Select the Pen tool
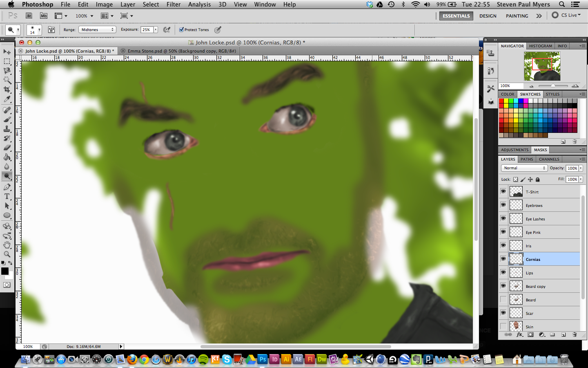588x368 pixels. point(7,187)
